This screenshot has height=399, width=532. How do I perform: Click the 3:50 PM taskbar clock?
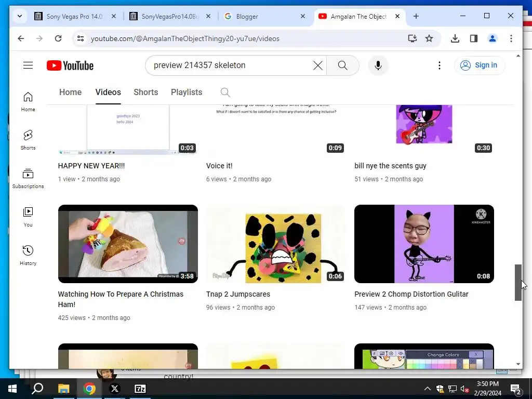click(x=487, y=389)
